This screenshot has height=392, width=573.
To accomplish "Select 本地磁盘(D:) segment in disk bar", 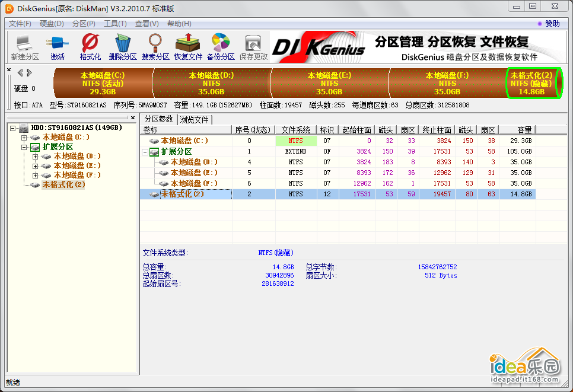I will tap(211, 83).
